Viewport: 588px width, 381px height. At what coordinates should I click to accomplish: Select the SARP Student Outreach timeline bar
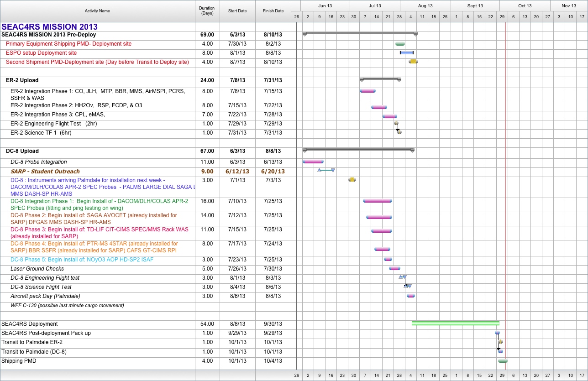tap(326, 170)
